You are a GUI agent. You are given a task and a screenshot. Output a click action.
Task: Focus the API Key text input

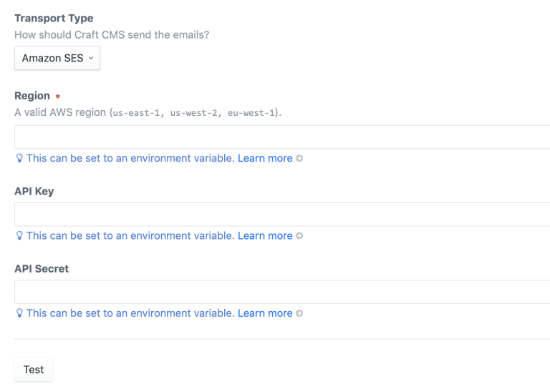[x=282, y=215]
